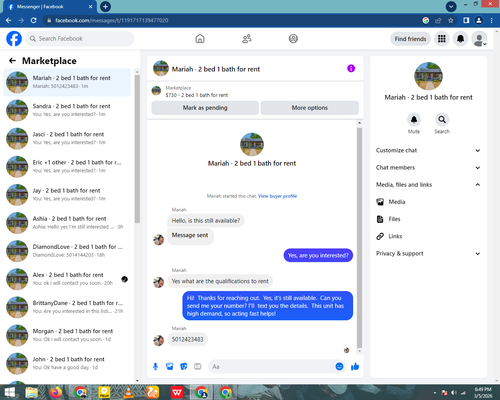Viewport: 500px width, 400px height.
Task: Open a new browser tab with plus icon
Action: coord(105,6)
